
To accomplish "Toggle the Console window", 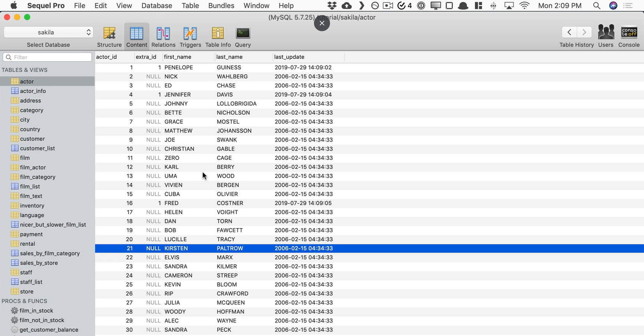I will pos(629,37).
